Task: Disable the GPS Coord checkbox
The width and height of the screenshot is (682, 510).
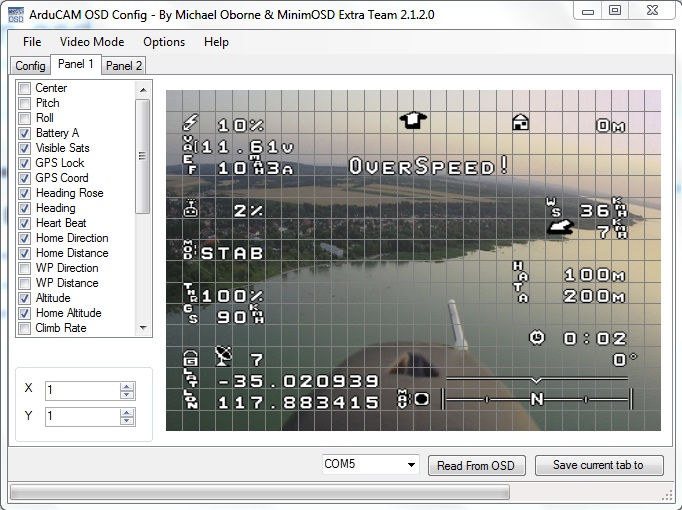Action: [x=25, y=178]
